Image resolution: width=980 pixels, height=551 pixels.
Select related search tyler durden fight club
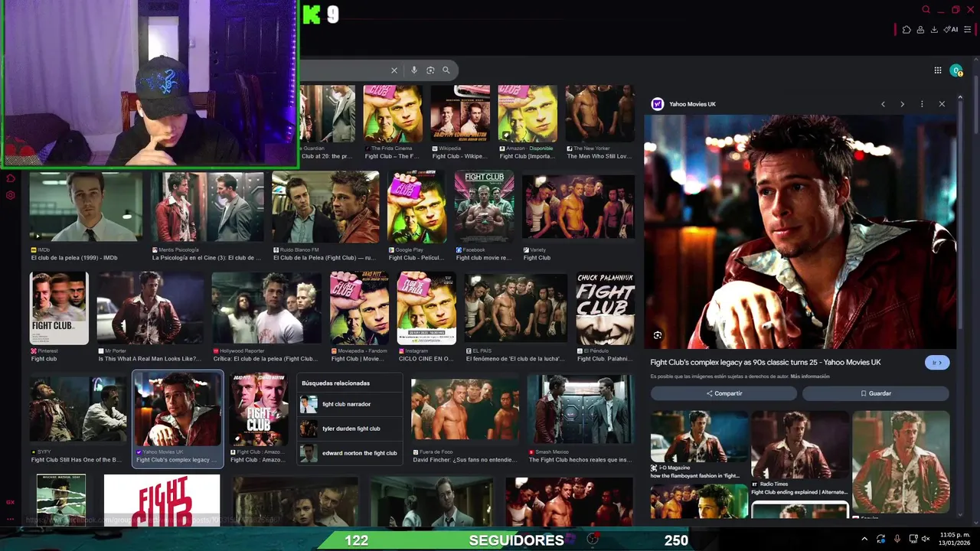coord(350,429)
